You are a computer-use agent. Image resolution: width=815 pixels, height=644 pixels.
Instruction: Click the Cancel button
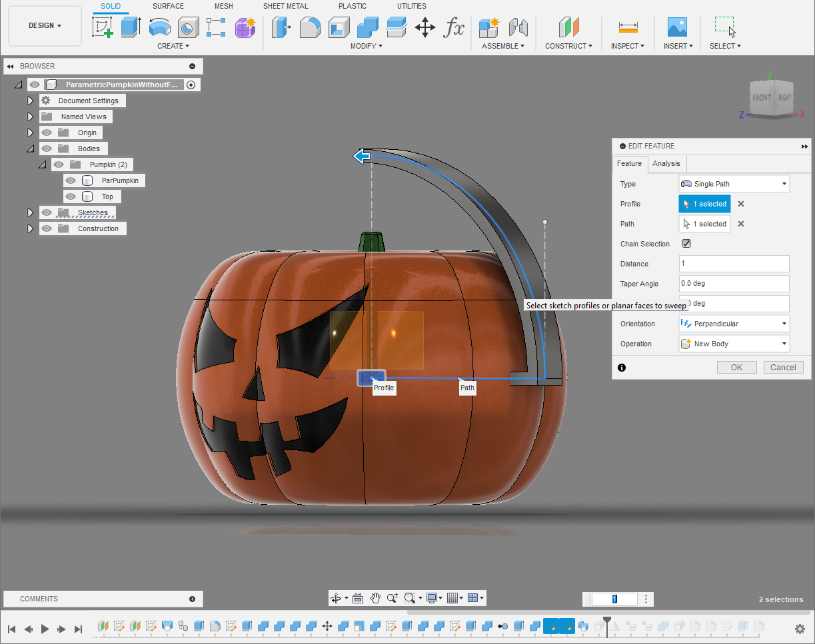(783, 367)
